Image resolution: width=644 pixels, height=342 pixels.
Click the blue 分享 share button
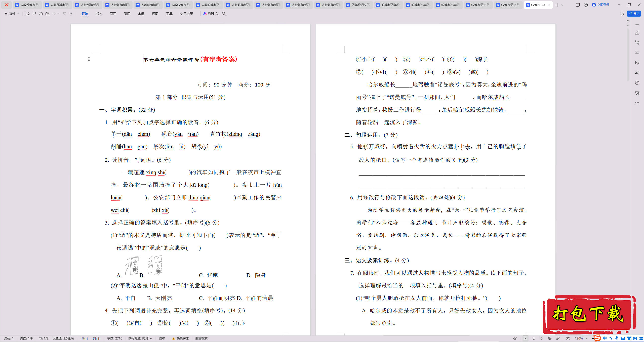(634, 14)
